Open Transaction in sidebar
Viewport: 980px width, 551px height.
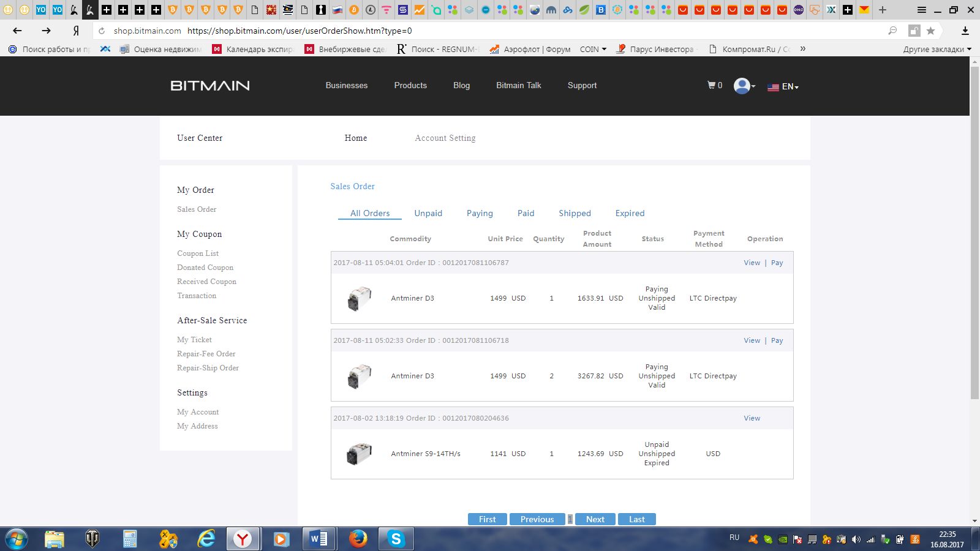coord(197,296)
